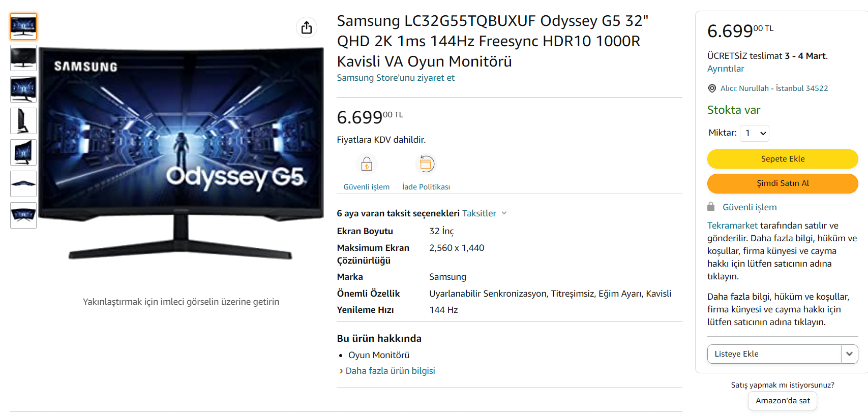This screenshot has width=868, height=416.
Task: Show the last thumbnail in the gallery
Action: 23,215
